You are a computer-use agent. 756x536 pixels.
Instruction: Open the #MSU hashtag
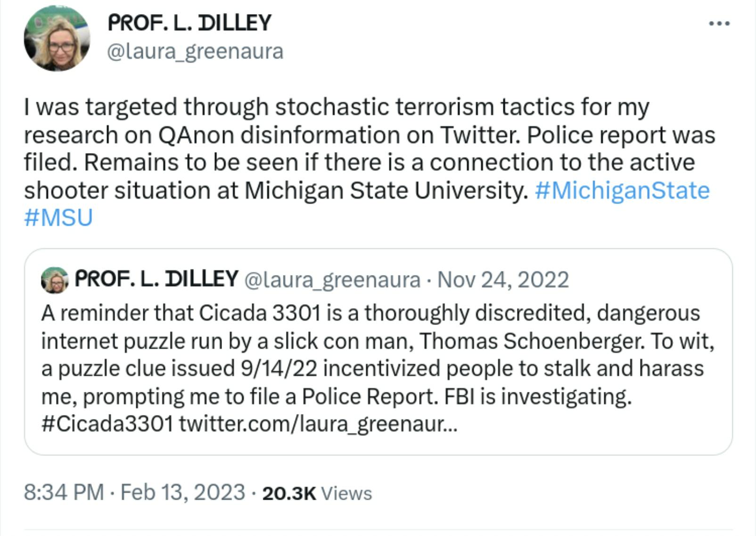58,218
